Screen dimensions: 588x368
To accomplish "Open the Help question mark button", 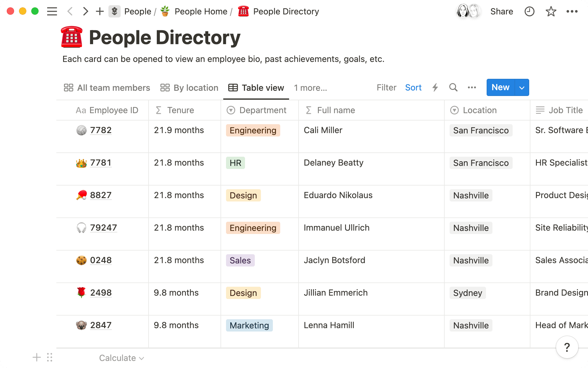I will point(567,347).
